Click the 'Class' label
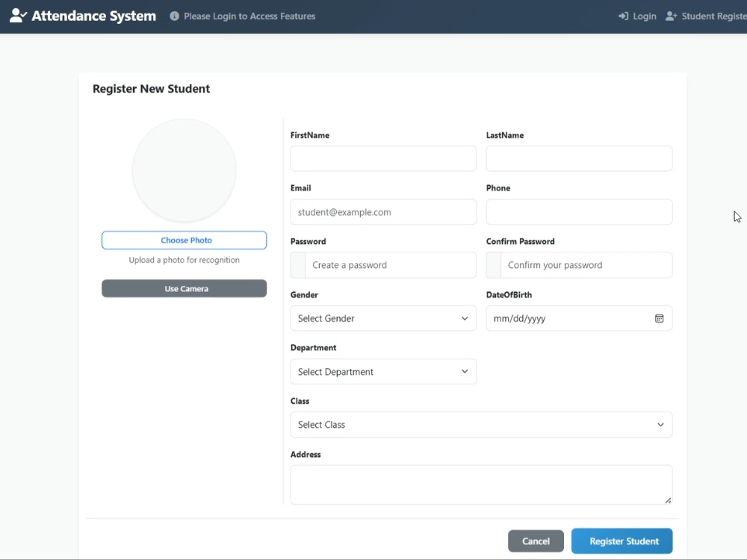This screenshot has height=560, width=747. (x=300, y=401)
